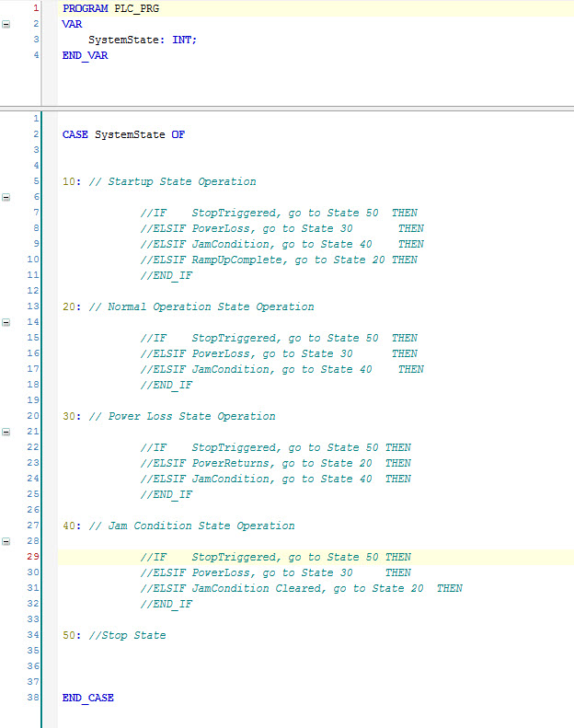Viewport: 574px width, 728px height.
Task: Click on the PROGRAM PLC_PRG declaration line
Action: click(x=111, y=8)
